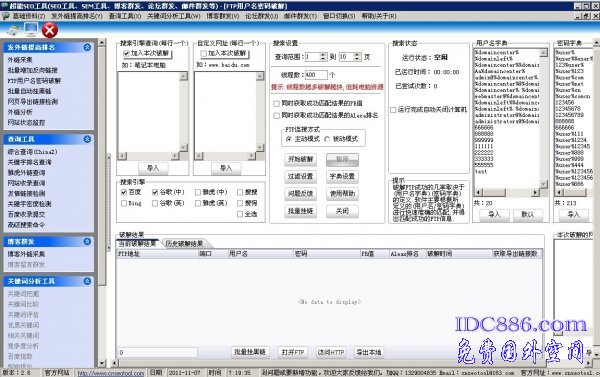Collapse the 查询工具 sidebar panel

point(87,139)
